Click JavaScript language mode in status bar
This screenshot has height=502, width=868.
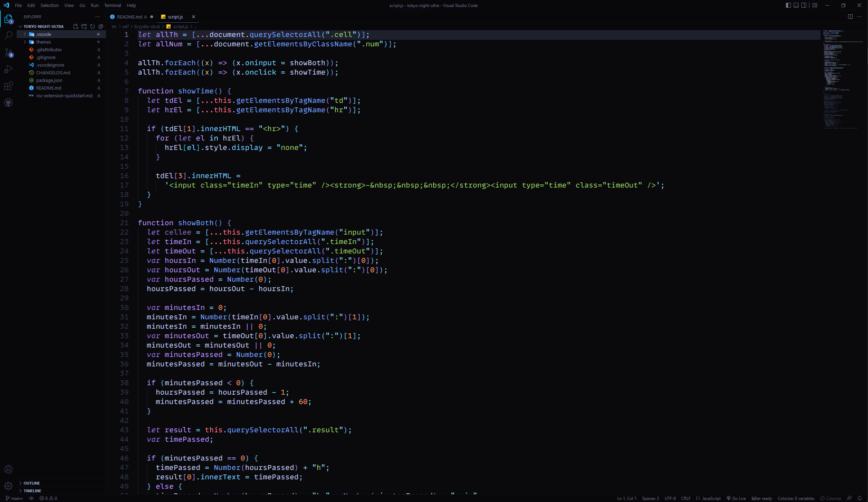[711, 499]
